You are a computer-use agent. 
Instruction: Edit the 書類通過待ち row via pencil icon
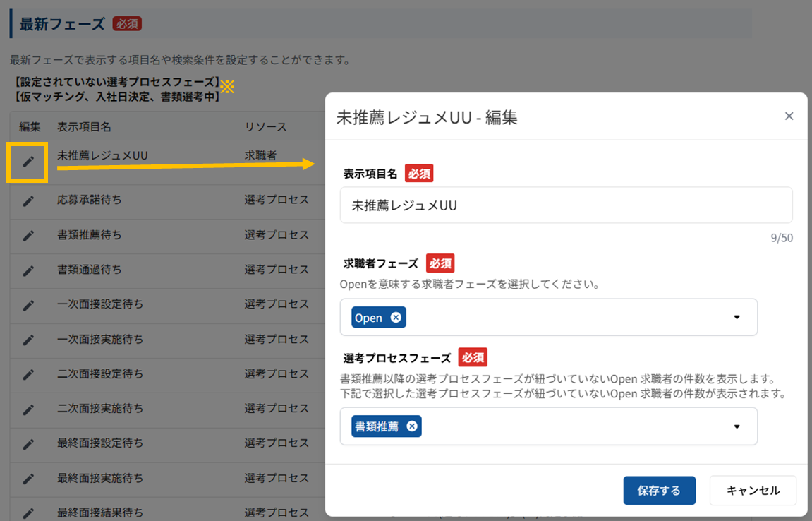[x=28, y=270]
